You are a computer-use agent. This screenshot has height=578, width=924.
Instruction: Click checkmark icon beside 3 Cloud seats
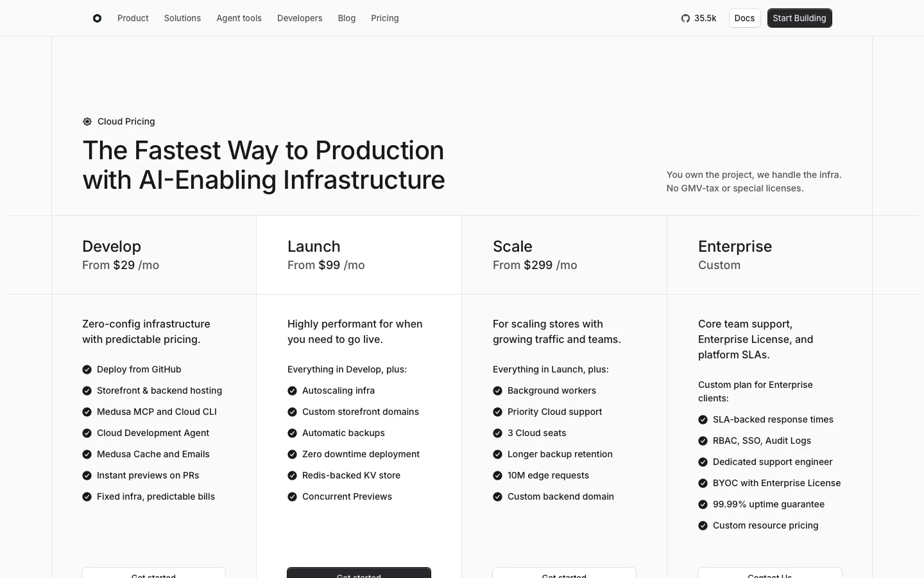(x=497, y=433)
